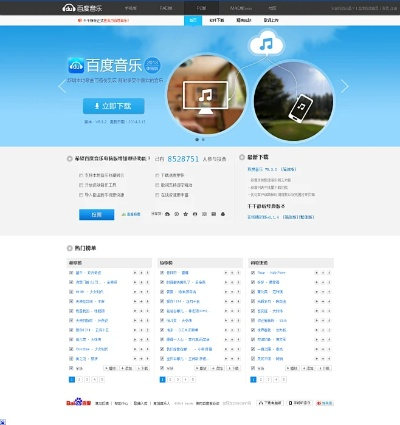Add selected songs in middle chart
This screenshot has width=400, height=425.
217,368
